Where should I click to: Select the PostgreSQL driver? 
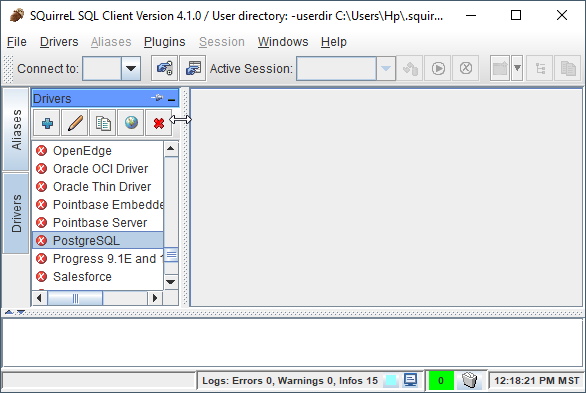pos(98,240)
